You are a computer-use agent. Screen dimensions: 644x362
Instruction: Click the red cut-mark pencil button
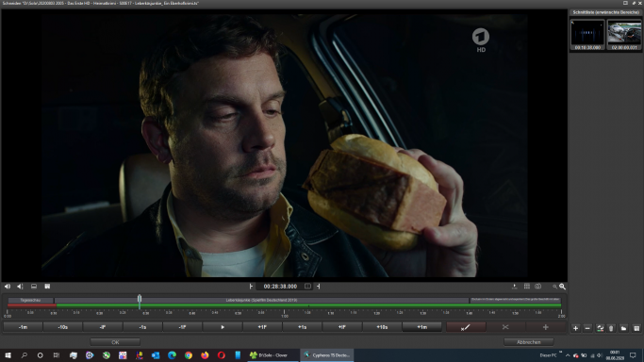point(466,327)
